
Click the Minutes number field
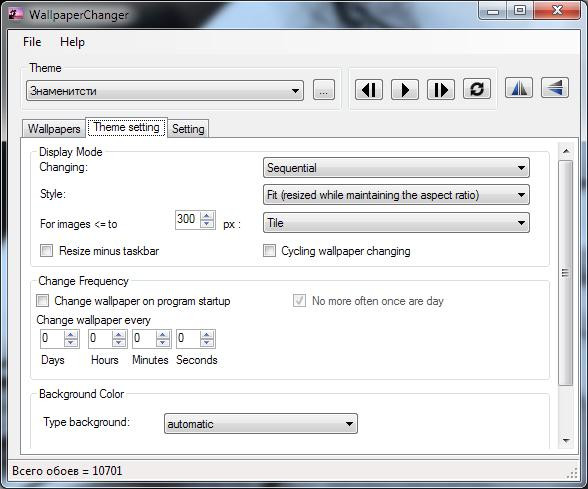click(144, 339)
